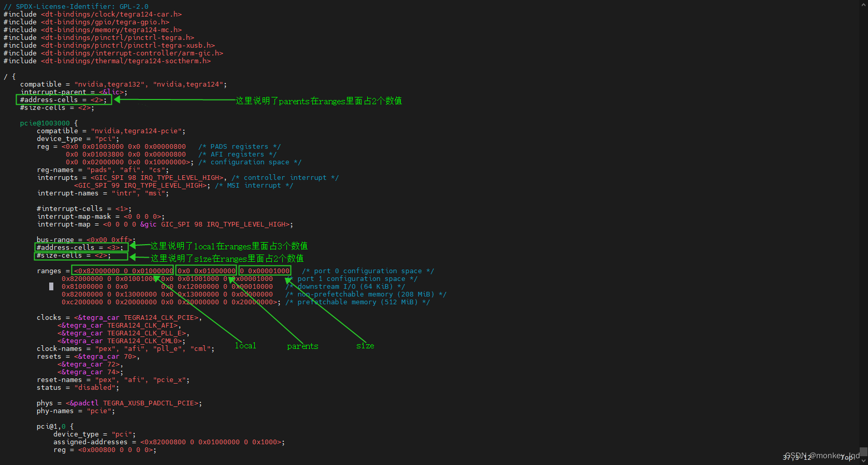This screenshot has width=868, height=465.
Task: Click the pcie #address-cells = <3> line
Action: point(80,248)
